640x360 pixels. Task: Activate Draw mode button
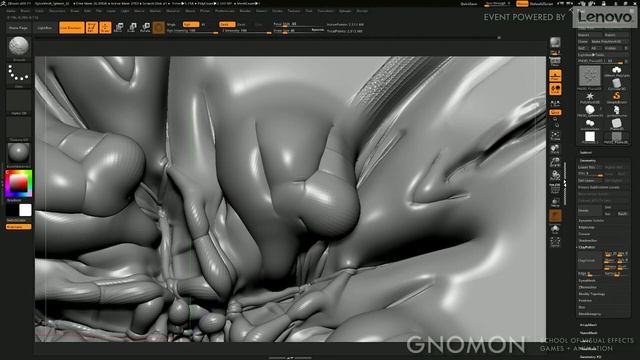[x=105, y=27]
